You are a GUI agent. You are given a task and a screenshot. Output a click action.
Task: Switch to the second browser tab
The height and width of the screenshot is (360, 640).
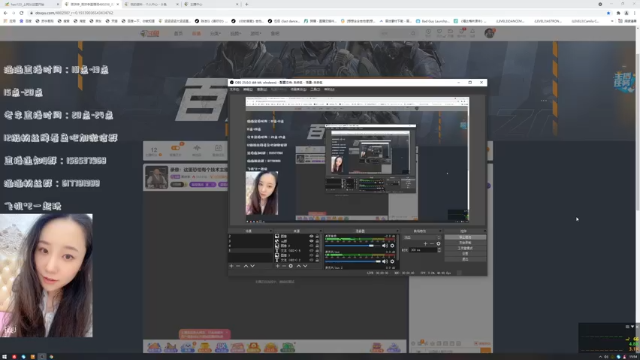click(x=92, y=4)
